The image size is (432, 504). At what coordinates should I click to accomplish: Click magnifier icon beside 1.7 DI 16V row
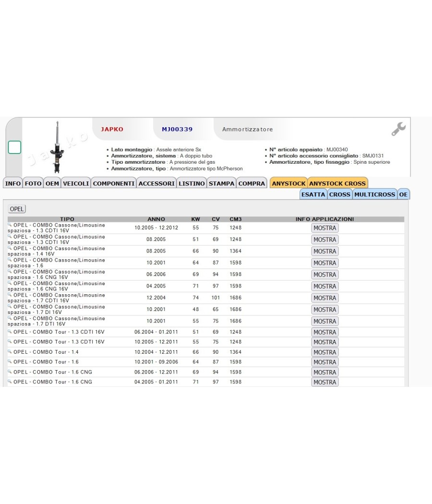coord(10,306)
